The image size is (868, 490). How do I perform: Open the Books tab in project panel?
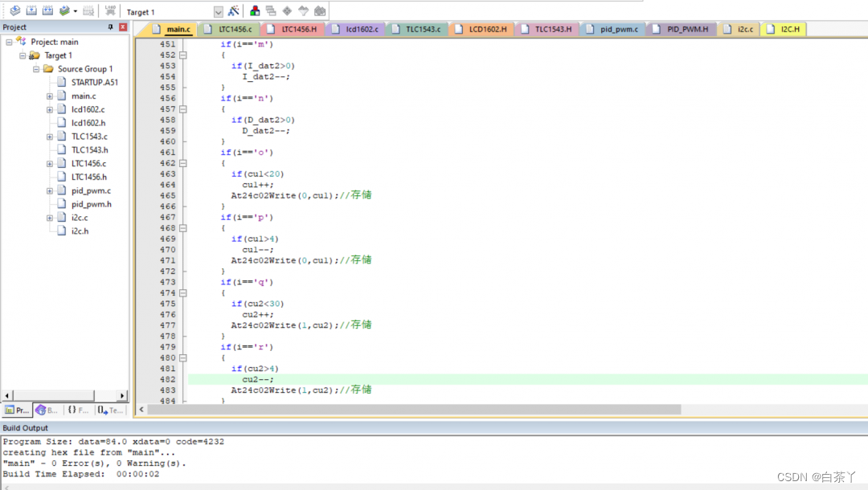[x=47, y=410]
